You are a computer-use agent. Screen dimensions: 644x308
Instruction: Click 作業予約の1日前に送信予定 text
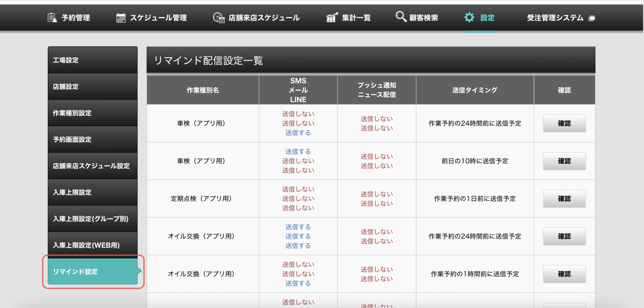pyautogui.click(x=475, y=199)
